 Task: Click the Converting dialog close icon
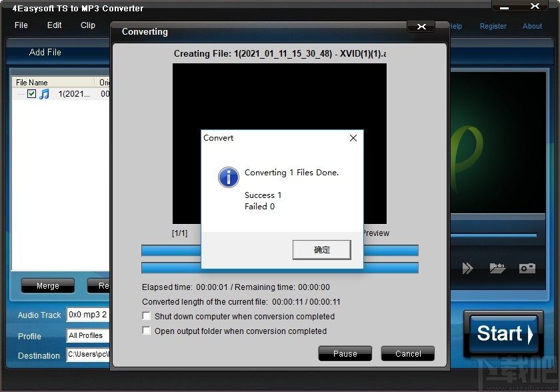click(x=421, y=27)
